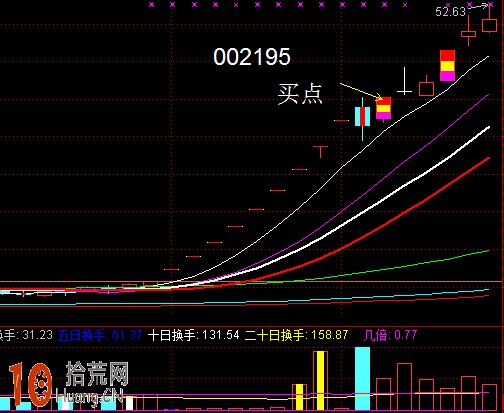Select the tallest yellow volume bar
Image resolution: width=504 pixels, height=413 pixels.
[320, 380]
